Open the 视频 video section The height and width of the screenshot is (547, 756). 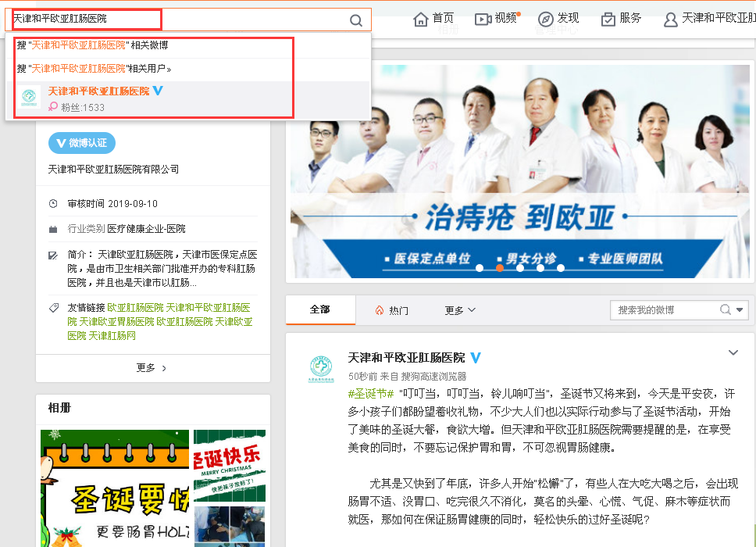[x=496, y=18]
